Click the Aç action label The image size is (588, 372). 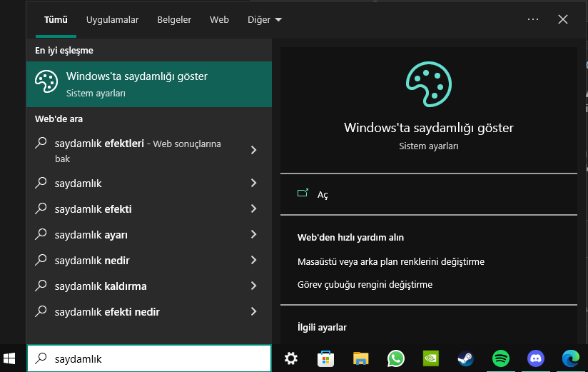point(323,195)
